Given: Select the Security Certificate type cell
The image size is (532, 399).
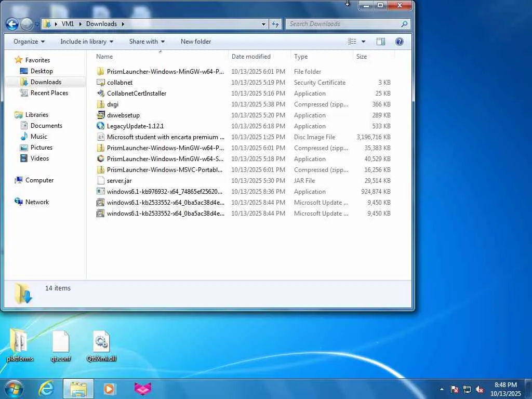Looking at the screenshot, I should point(320,83).
